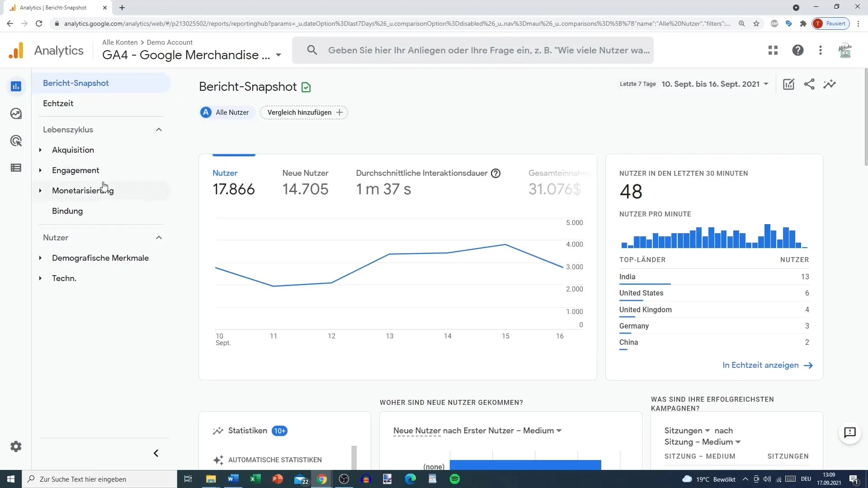Viewport: 868px width, 488px height.
Task: Expand the Akquisition tree item
Action: 40,150
